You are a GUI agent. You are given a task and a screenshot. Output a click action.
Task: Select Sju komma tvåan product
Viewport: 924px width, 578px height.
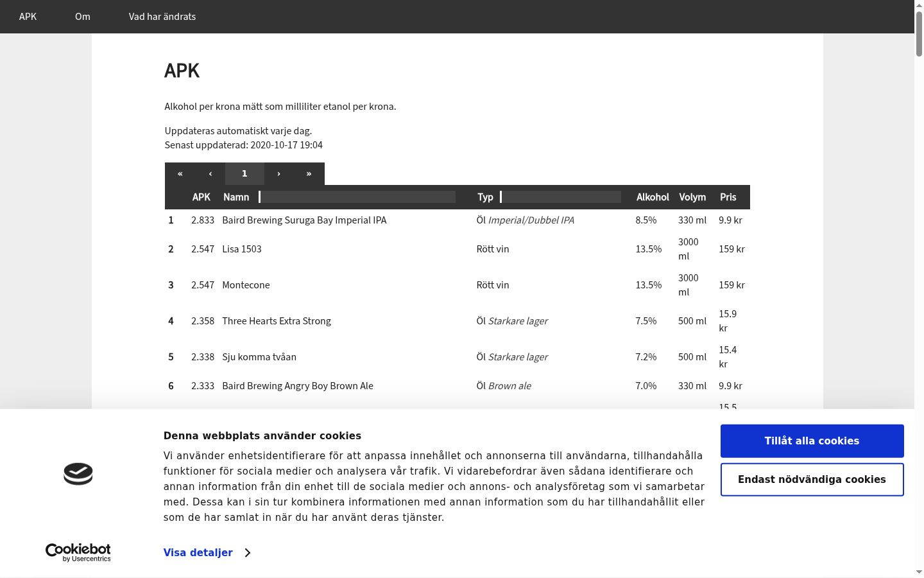click(259, 357)
